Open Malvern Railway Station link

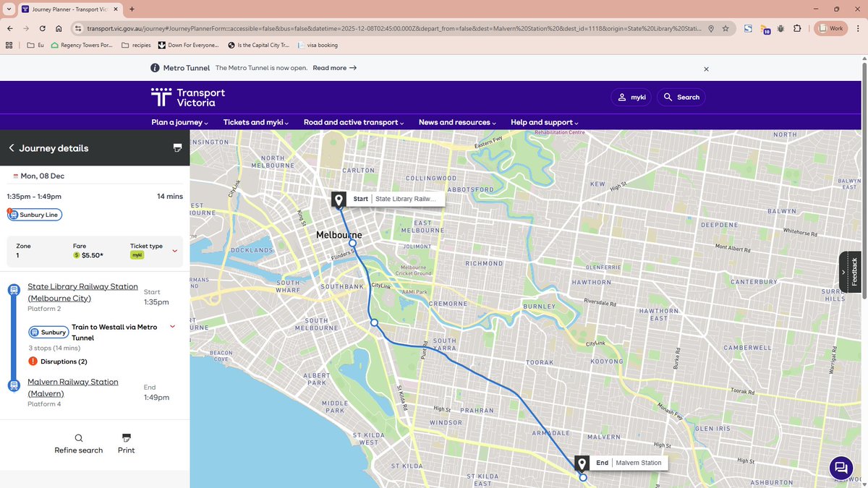click(73, 388)
